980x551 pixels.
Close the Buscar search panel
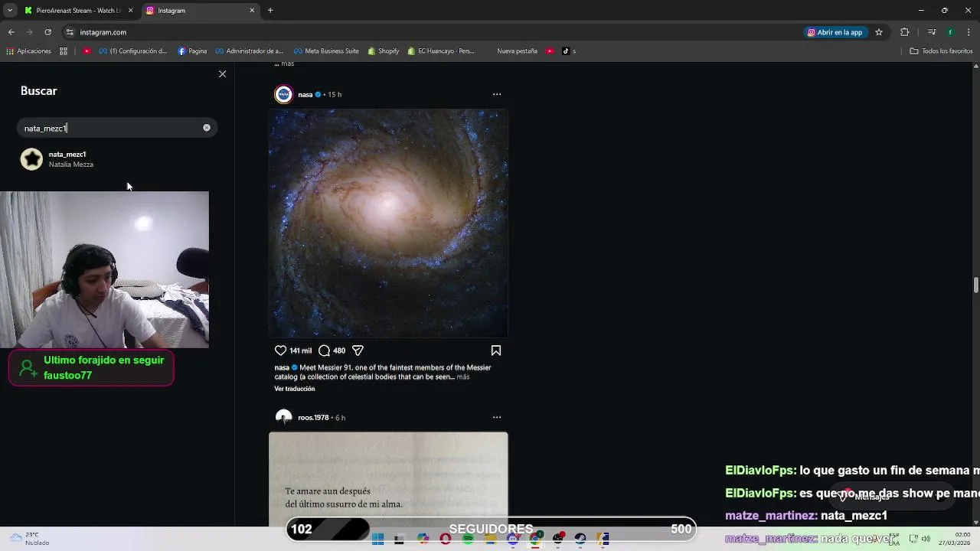tap(222, 74)
